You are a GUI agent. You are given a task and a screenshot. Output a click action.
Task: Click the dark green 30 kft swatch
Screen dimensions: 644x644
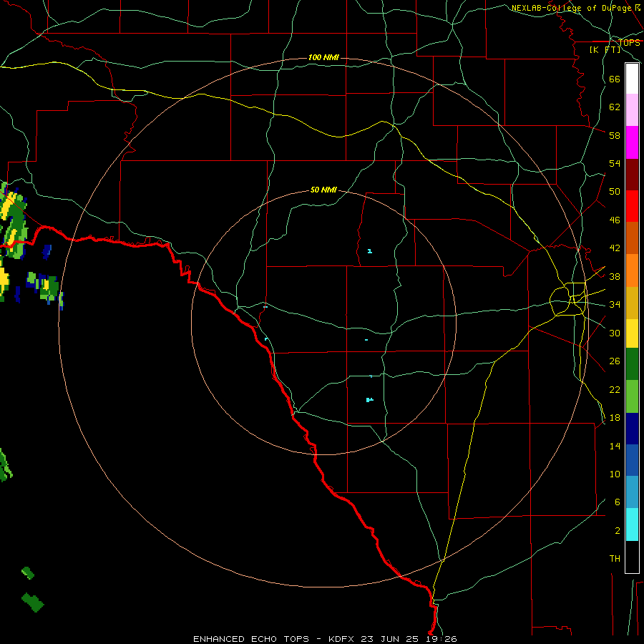point(632,364)
